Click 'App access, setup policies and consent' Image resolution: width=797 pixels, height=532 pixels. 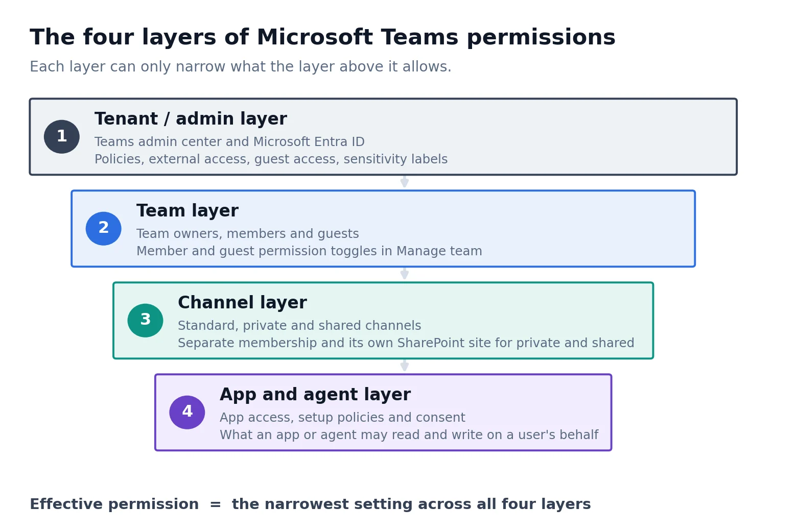tap(342, 418)
